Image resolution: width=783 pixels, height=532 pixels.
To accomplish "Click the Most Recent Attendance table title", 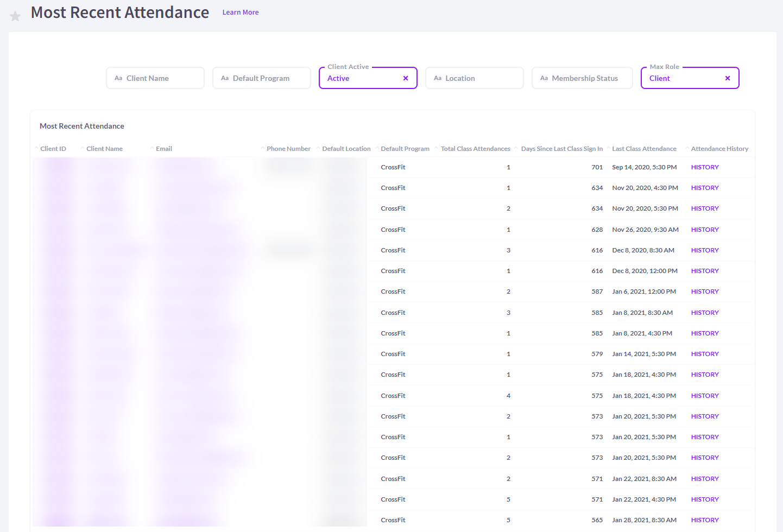I will (82, 126).
